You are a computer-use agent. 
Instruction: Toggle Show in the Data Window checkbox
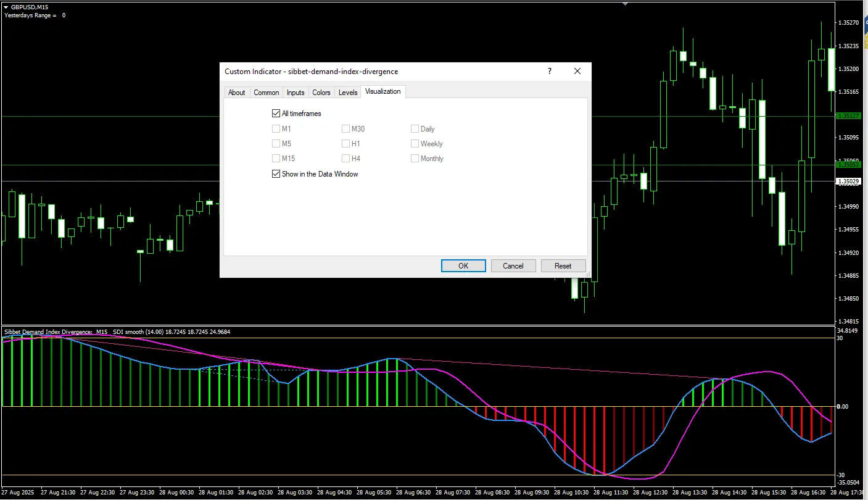276,174
